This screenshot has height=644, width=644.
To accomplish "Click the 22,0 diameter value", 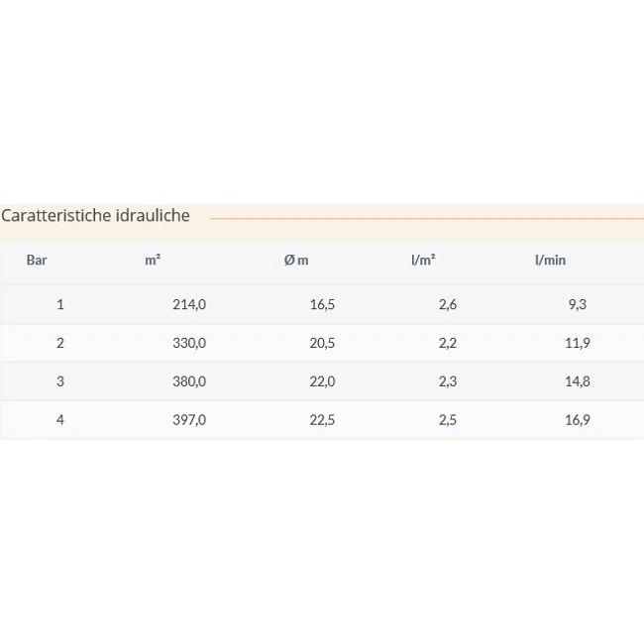I will point(322,381).
